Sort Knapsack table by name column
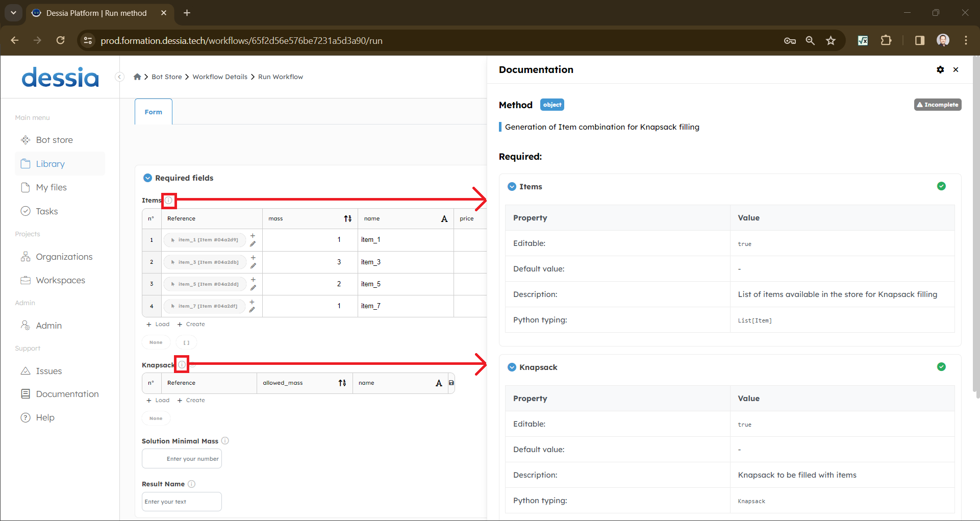This screenshot has width=980, height=521. tap(439, 383)
